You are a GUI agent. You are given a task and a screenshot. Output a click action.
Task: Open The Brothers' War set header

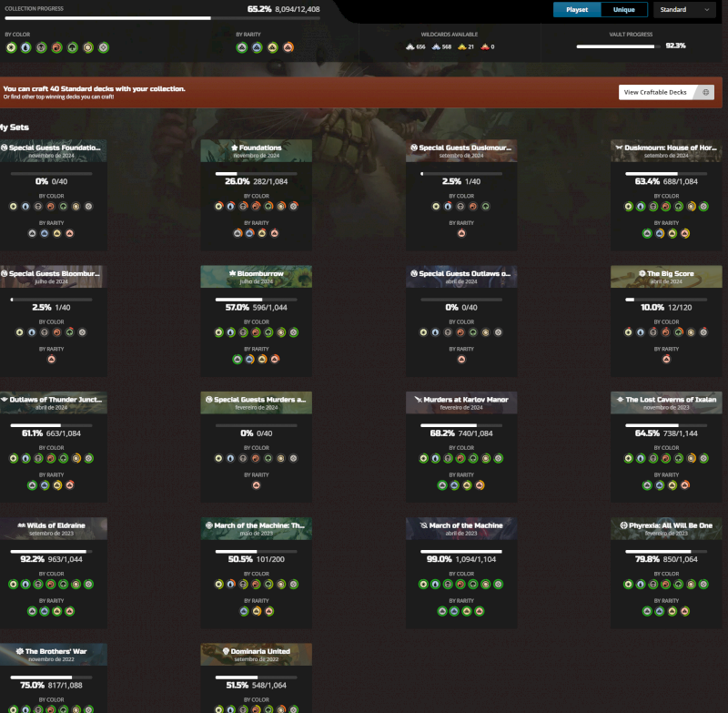[54, 654]
